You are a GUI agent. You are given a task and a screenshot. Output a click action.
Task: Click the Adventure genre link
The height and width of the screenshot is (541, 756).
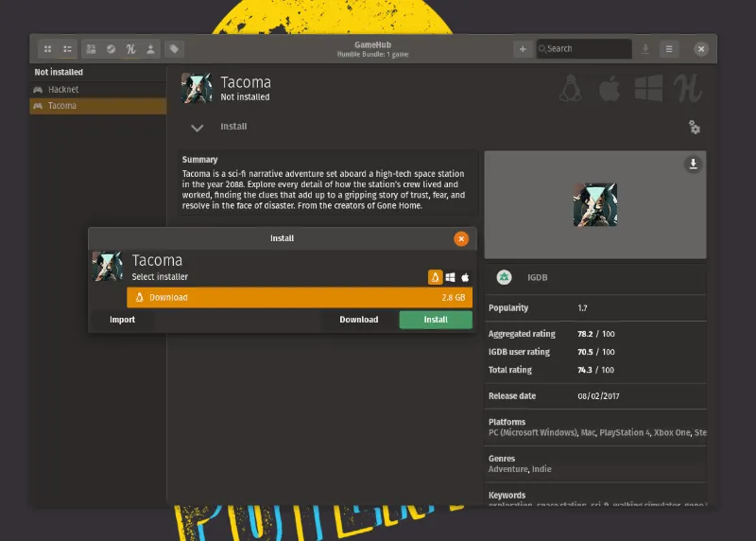tap(507, 469)
